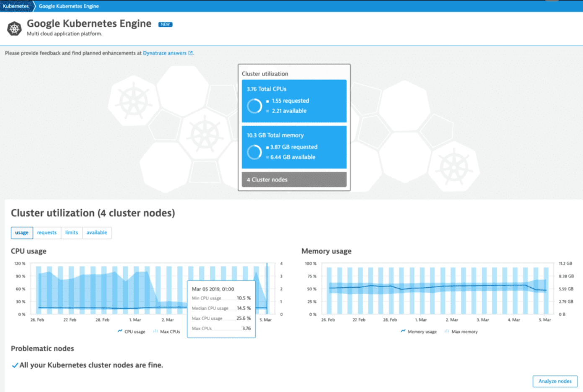Click the Kubernetes helm icon beside the title
The height and width of the screenshot is (392, 583).
pyautogui.click(x=14, y=29)
